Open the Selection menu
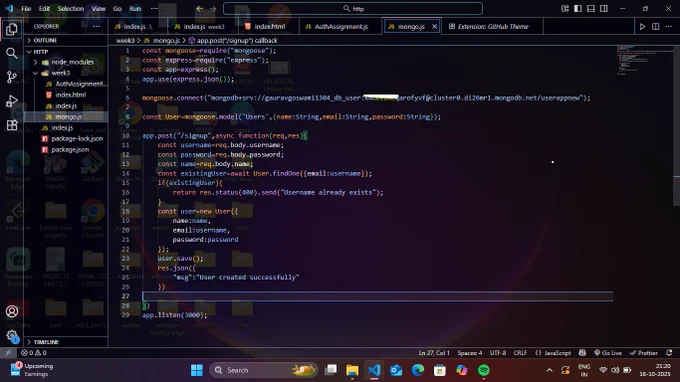This screenshot has width=680, height=382. click(71, 8)
